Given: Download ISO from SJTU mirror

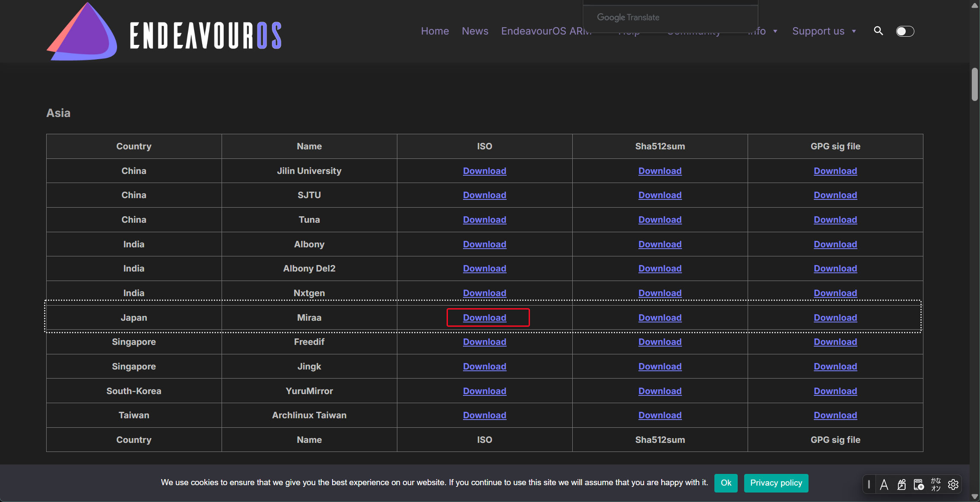Looking at the screenshot, I should (485, 195).
